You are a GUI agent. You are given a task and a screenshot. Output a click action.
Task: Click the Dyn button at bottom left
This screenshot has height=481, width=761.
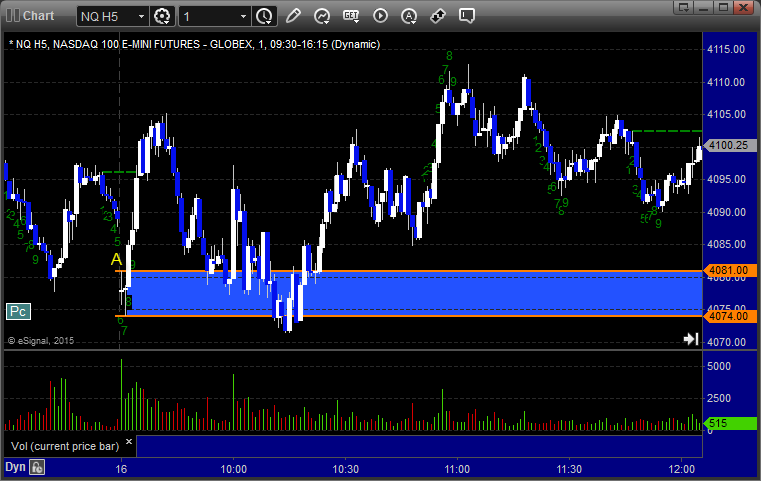click(x=14, y=467)
